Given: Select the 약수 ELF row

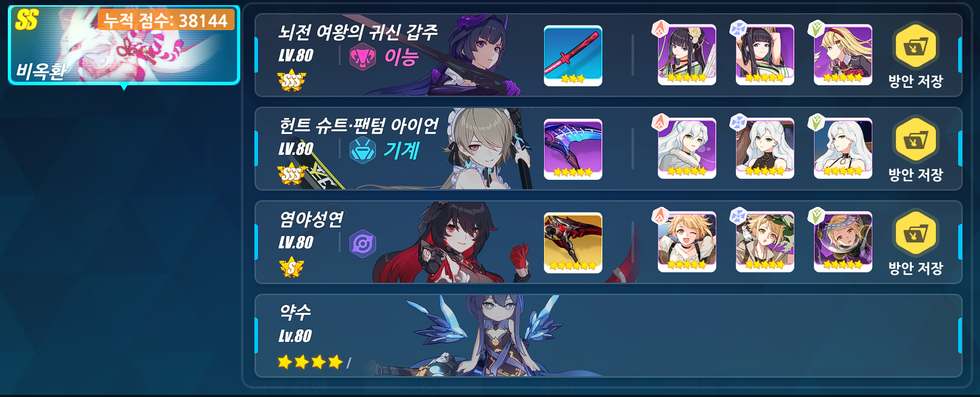Looking at the screenshot, I should (x=608, y=336).
